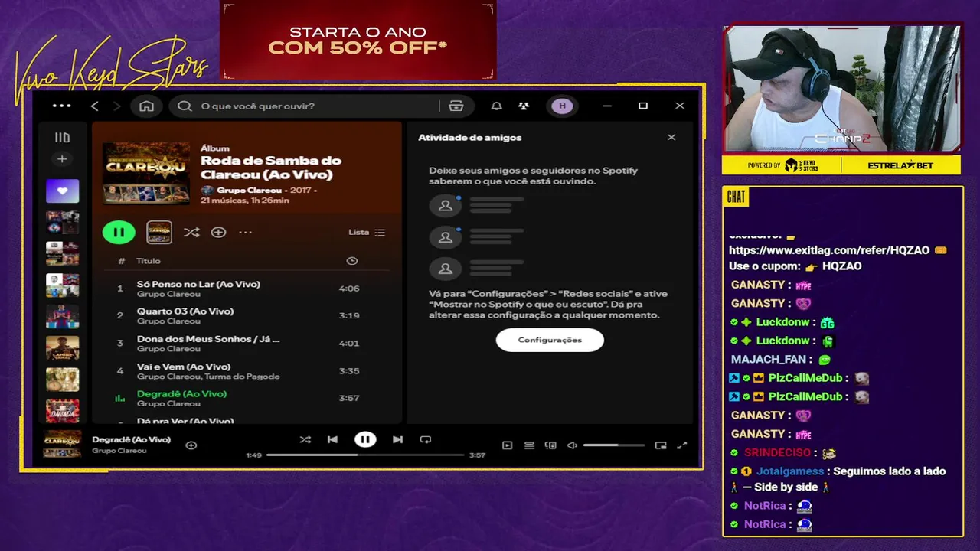980x551 pixels.
Task: Click chat username 'Jotalgamess'
Action: (x=790, y=471)
